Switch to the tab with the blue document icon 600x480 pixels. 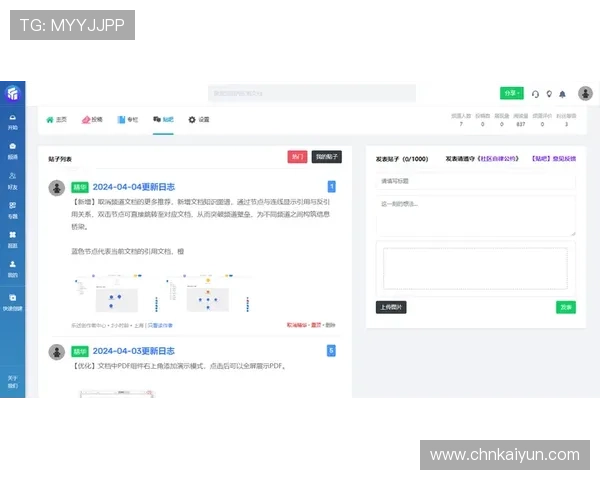127,119
